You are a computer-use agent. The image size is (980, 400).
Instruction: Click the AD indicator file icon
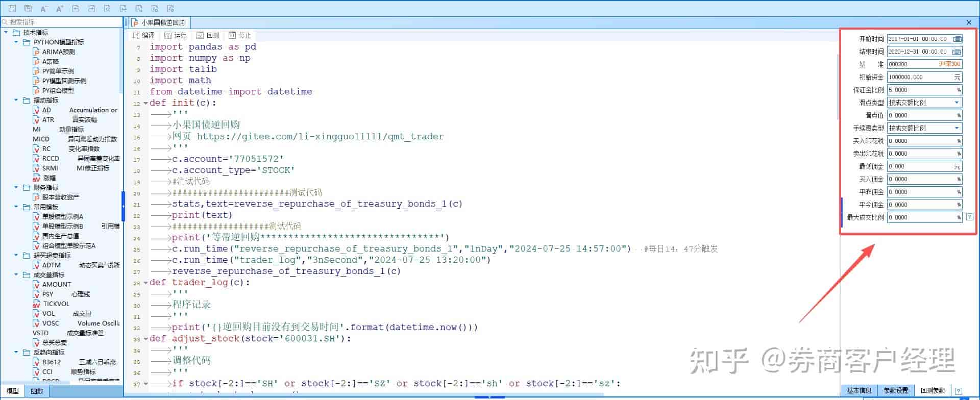tap(36, 110)
